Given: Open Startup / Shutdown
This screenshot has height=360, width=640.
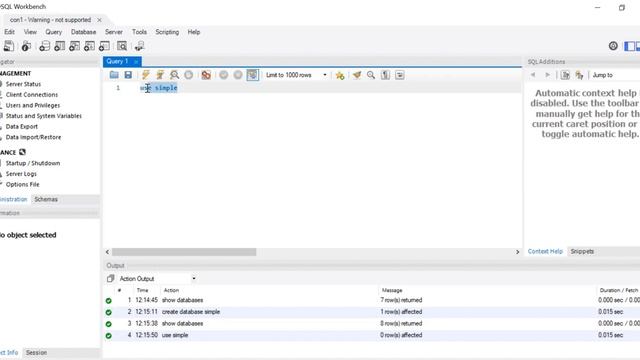Looking at the screenshot, I should click(x=33, y=163).
